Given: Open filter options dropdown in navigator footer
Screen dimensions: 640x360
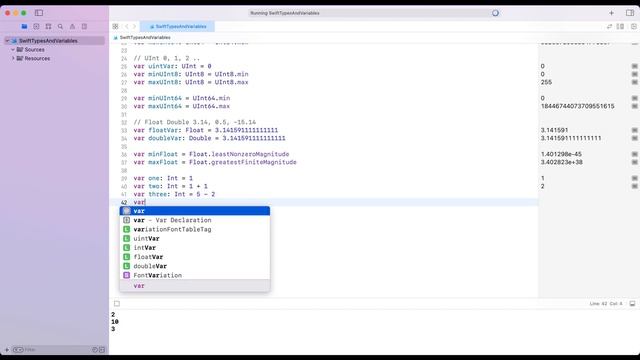Looking at the screenshot, I should click(x=18, y=350).
